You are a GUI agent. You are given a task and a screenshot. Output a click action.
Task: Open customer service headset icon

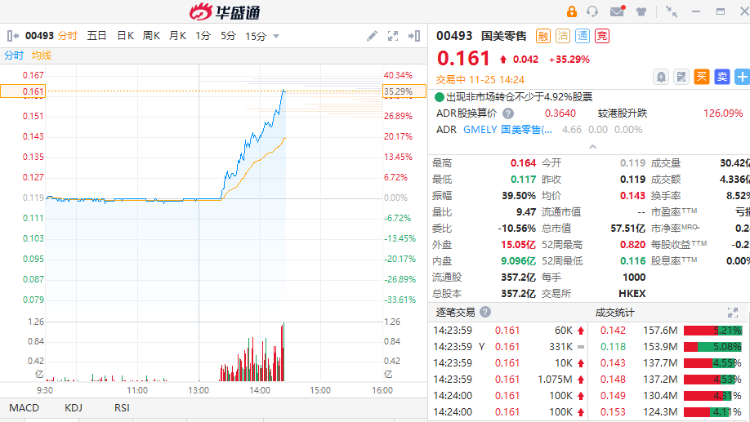(592, 11)
